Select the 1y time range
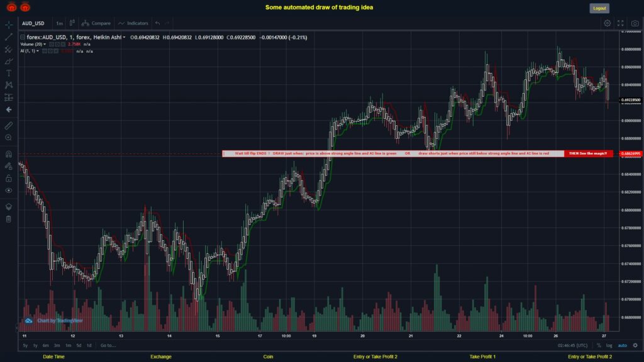Image resolution: width=644 pixels, height=362 pixels. (x=35, y=346)
